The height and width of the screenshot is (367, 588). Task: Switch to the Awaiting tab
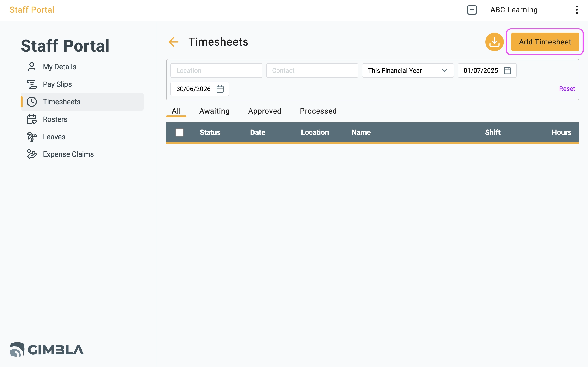pyautogui.click(x=215, y=111)
